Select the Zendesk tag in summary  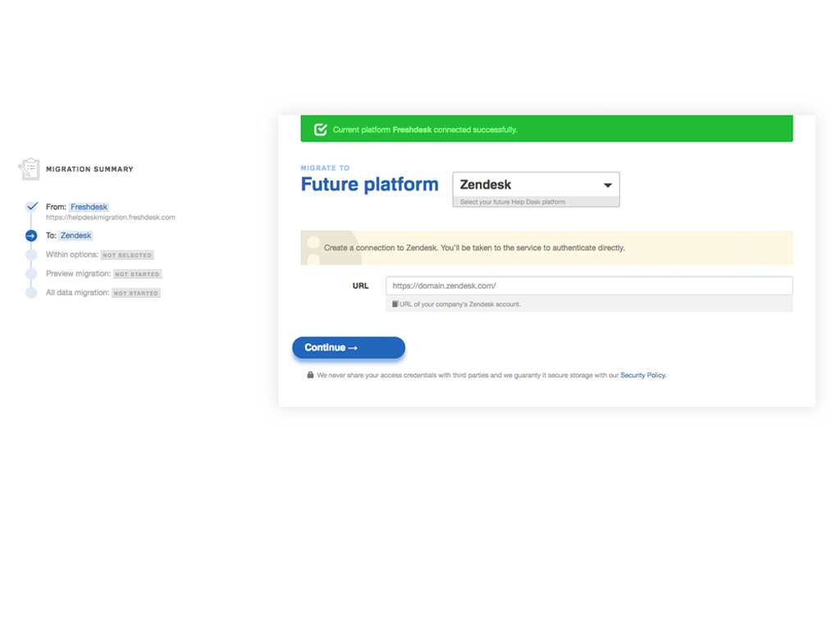tap(75, 236)
